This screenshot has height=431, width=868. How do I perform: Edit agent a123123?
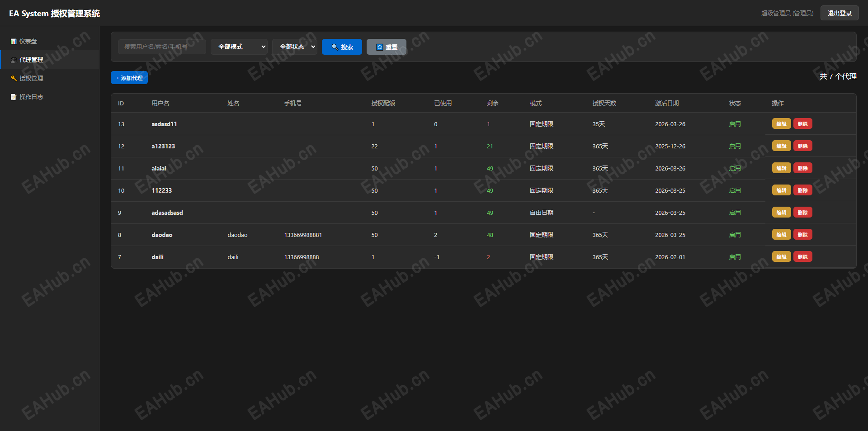(x=781, y=146)
